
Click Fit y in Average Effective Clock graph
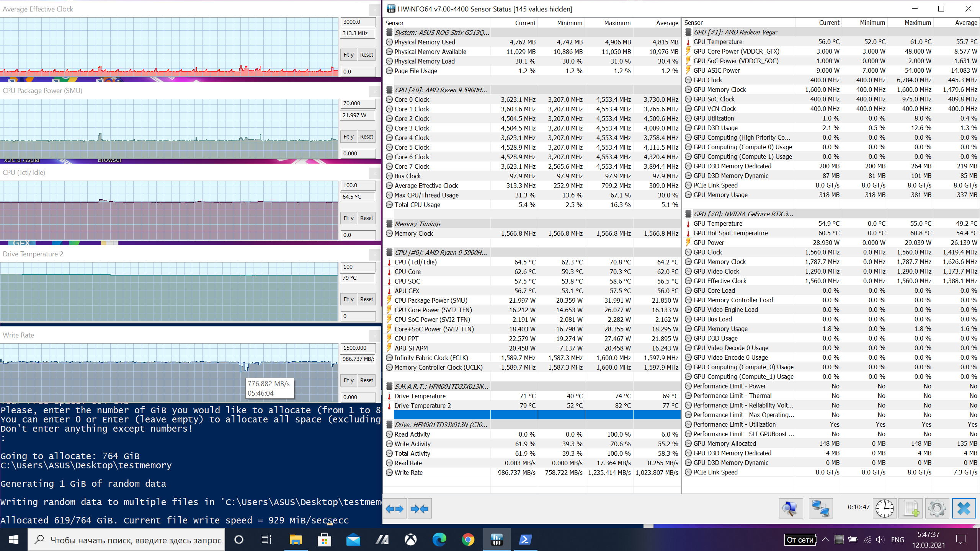point(348,55)
